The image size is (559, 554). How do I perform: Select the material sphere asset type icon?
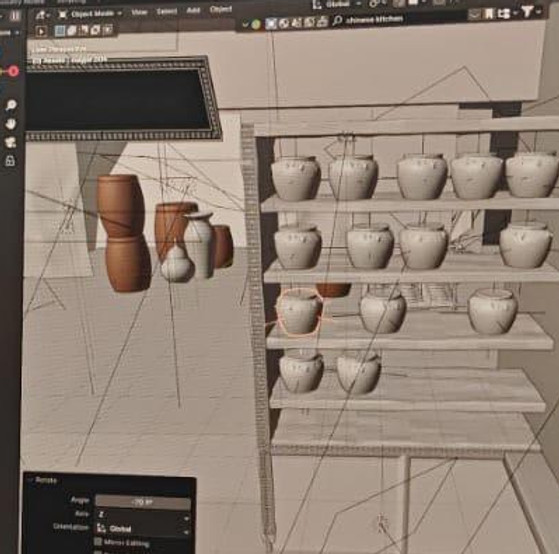(x=284, y=23)
